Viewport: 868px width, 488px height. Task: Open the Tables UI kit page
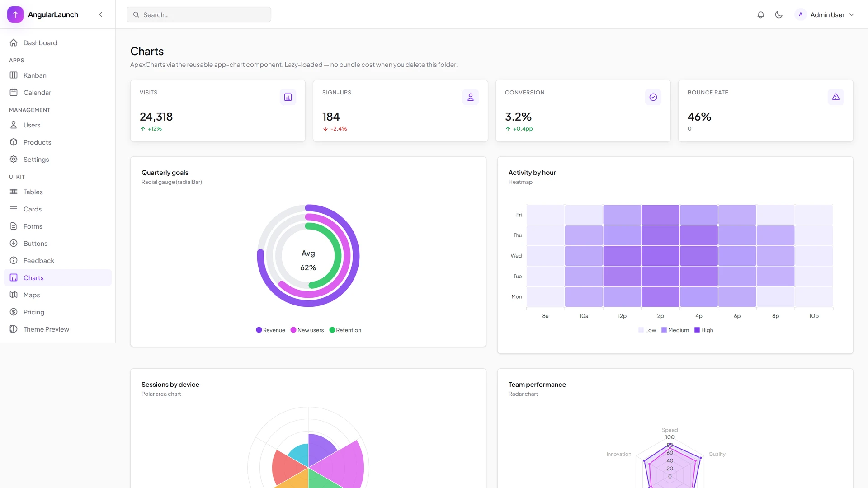tap(57, 192)
